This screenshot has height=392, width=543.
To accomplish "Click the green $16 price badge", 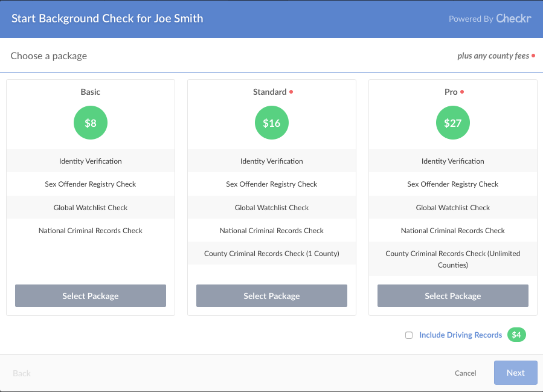I will (271, 123).
